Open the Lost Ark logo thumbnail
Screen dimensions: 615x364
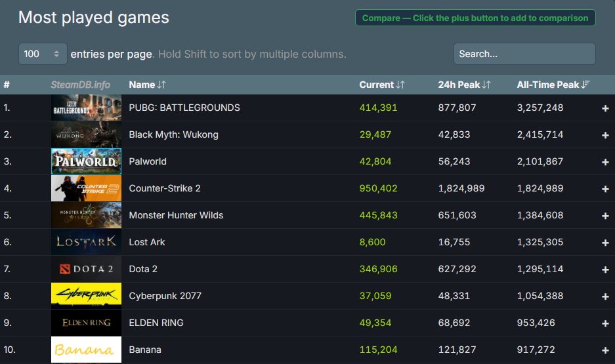pyautogui.click(x=86, y=242)
